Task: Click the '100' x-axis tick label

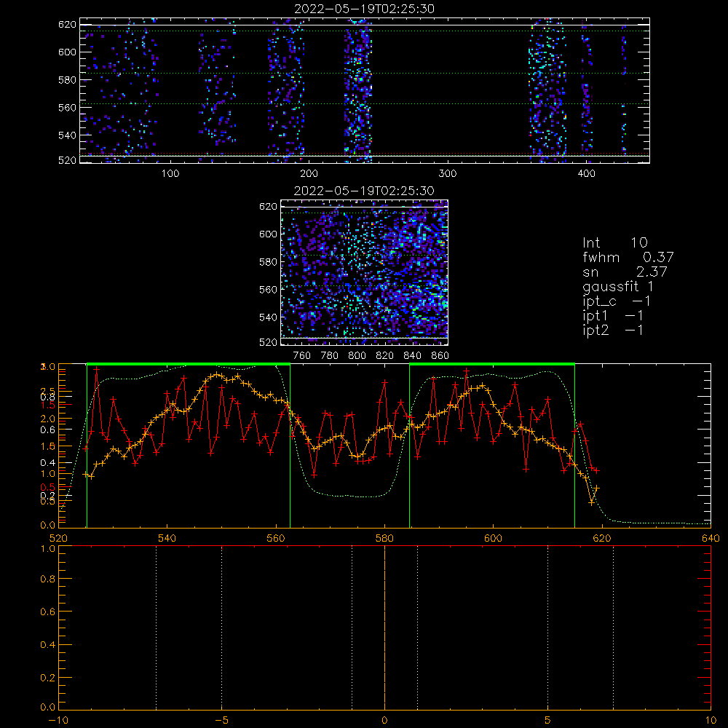Action: coord(170,174)
